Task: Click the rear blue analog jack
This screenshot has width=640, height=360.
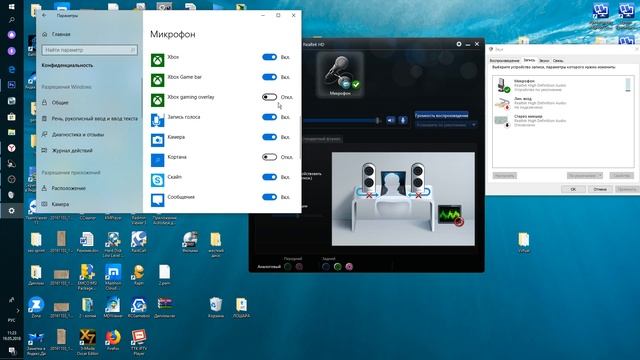Action: click(x=326, y=267)
